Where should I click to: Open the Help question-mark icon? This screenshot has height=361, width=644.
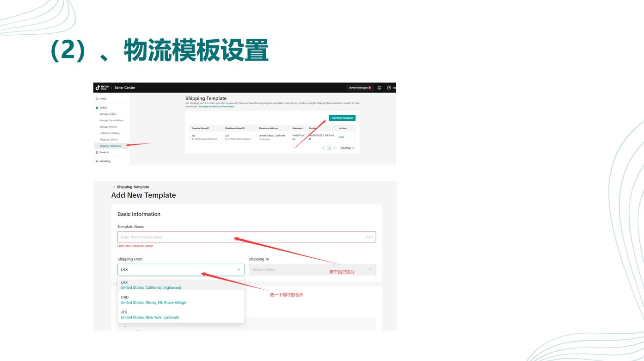pyautogui.click(x=389, y=87)
